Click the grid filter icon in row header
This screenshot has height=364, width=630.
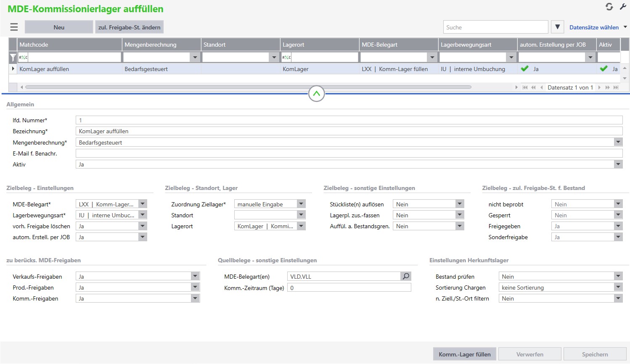pyautogui.click(x=13, y=57)
